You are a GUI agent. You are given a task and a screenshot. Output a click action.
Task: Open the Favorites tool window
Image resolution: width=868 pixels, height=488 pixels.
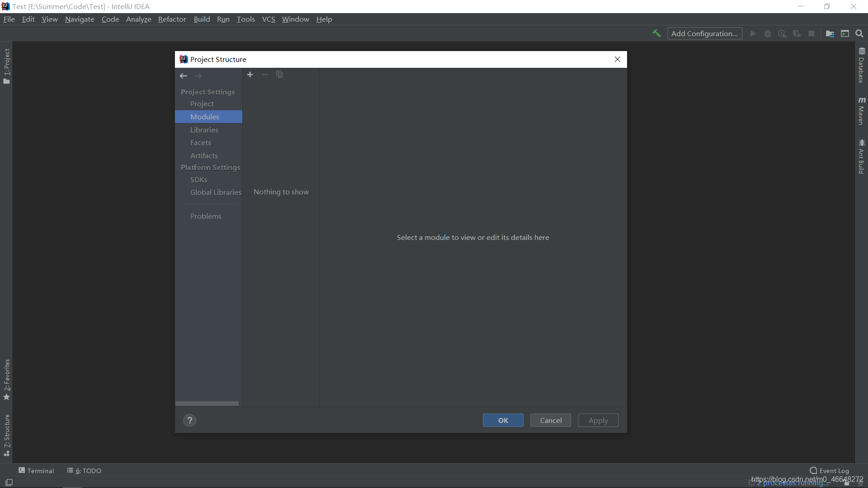pos(6,380)
